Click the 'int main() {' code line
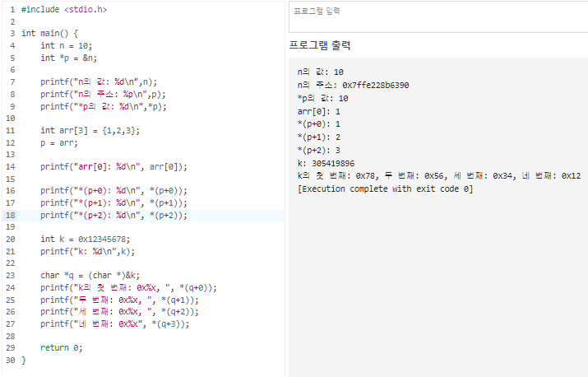 (x=49, y=34)
